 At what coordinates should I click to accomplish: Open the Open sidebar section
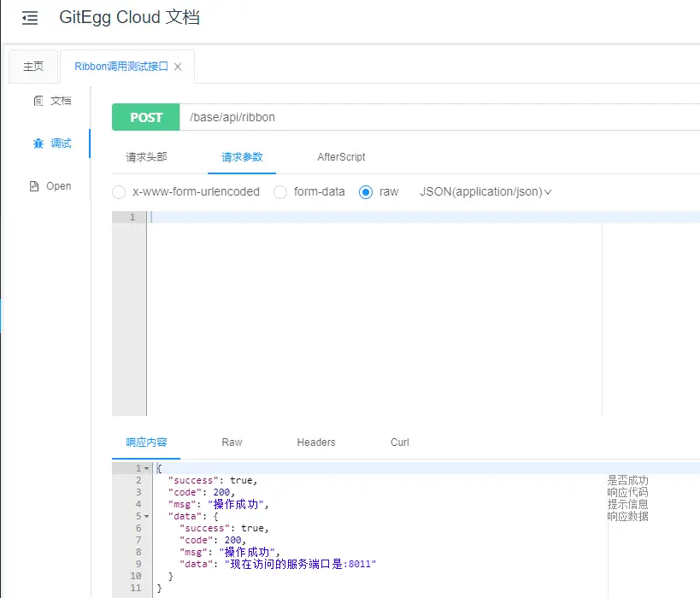(x=58, y=186)
